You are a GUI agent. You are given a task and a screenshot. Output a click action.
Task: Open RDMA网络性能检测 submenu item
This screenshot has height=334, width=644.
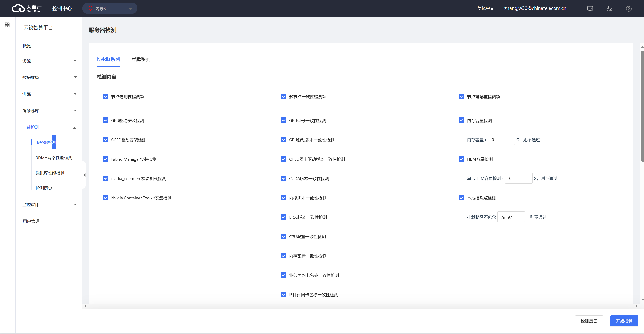[x=54, y=158]
